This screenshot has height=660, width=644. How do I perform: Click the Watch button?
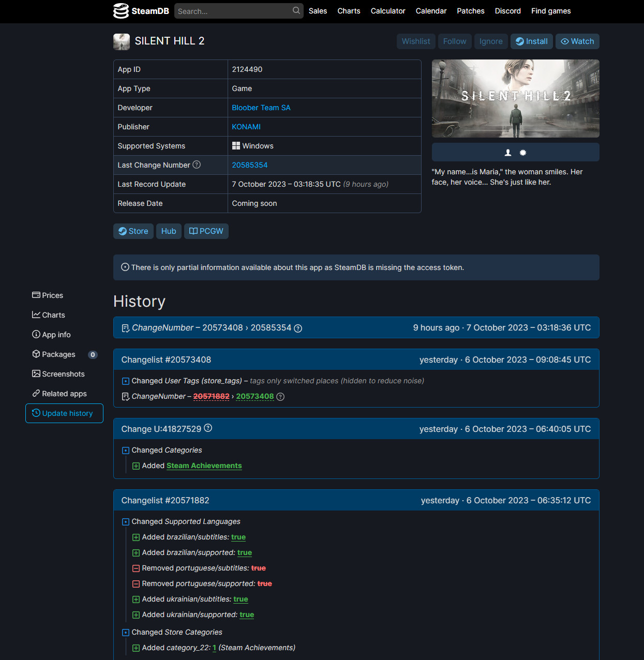(577, 41)
